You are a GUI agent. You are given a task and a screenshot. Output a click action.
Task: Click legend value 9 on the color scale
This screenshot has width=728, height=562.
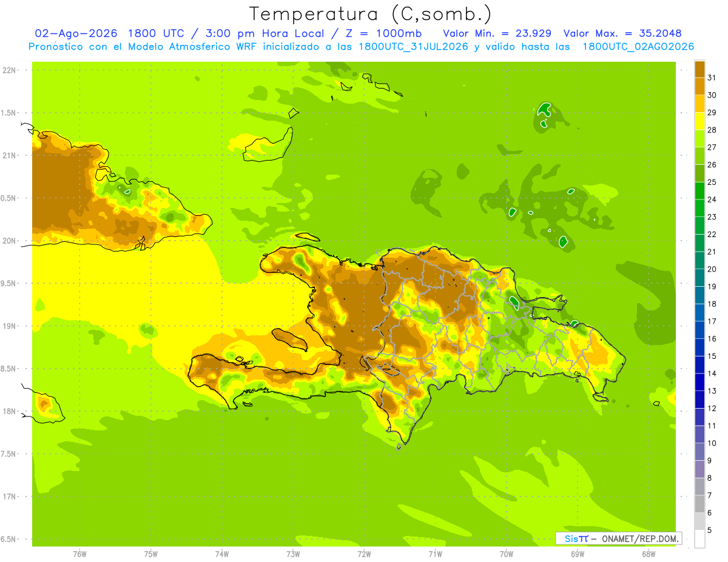tap(710, 461)
